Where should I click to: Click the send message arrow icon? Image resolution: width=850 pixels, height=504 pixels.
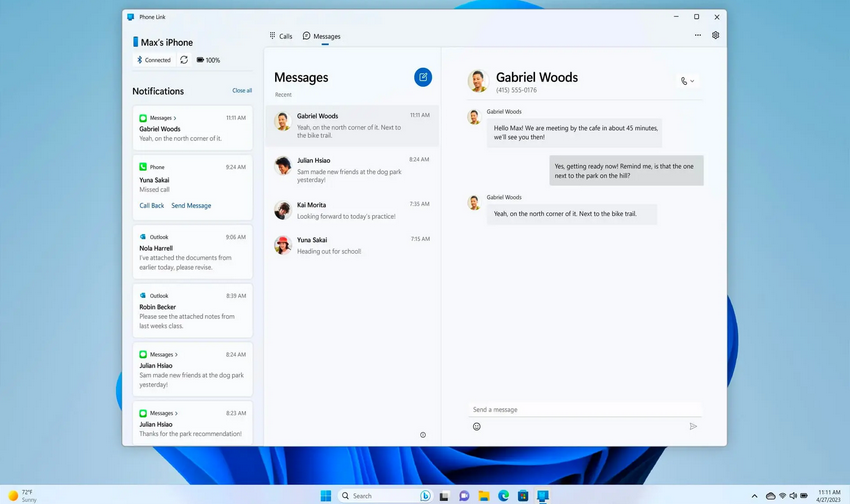click(693, 426)
